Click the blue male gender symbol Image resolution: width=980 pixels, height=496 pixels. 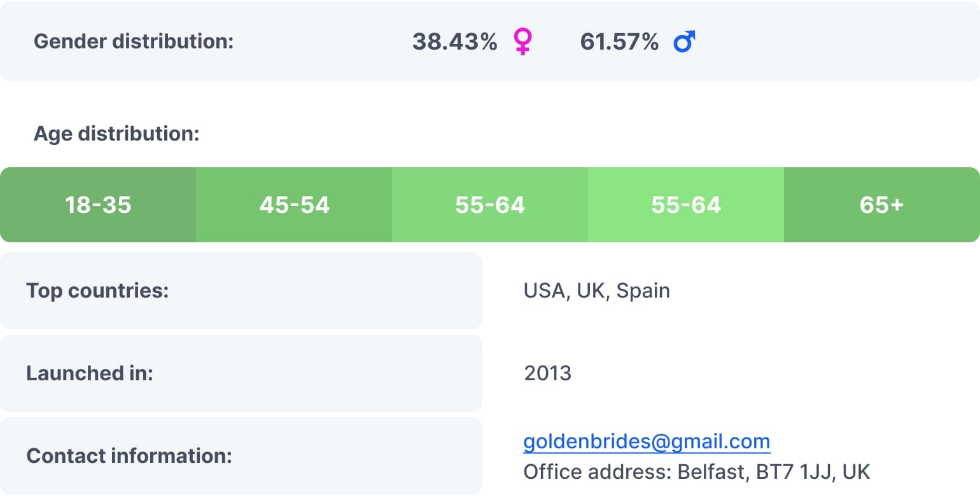tap(684, 42)
